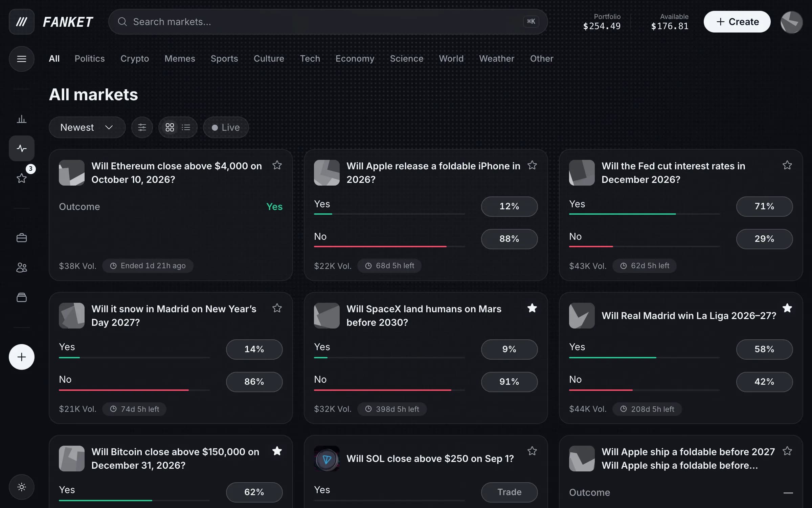Open the user avatar profile menu
Viewport: 812px width, 508px height.
coord(791,22)
